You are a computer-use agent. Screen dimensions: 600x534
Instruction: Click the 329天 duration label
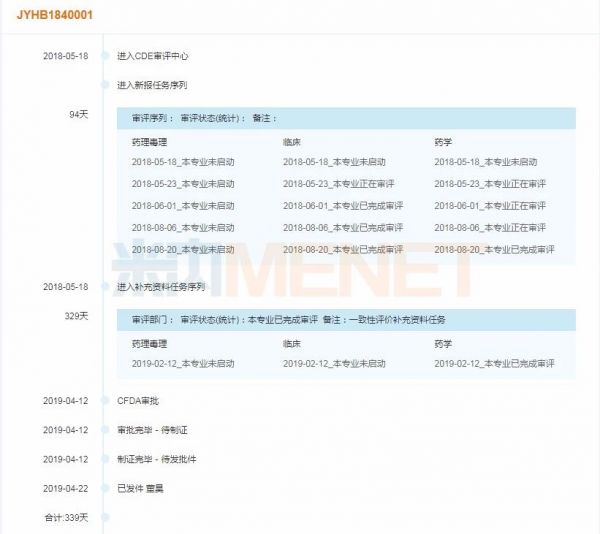(x=76, y=316)
